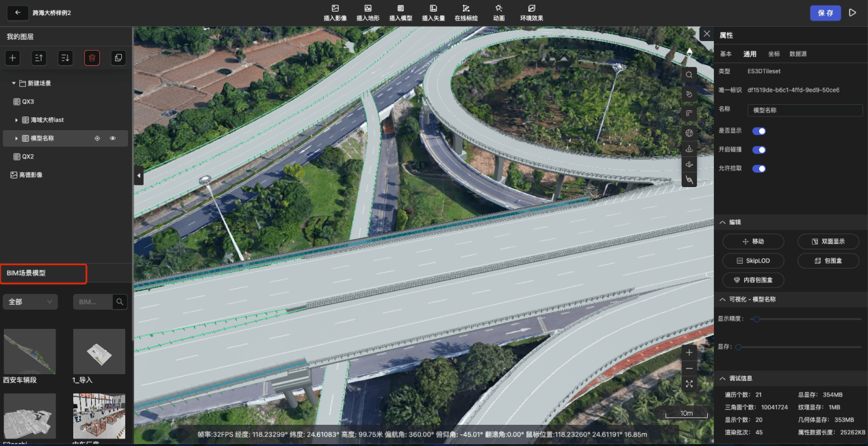Expand the 海域大桥last tree node
This screenshot has height=446, width=868.
coord(16,120)
